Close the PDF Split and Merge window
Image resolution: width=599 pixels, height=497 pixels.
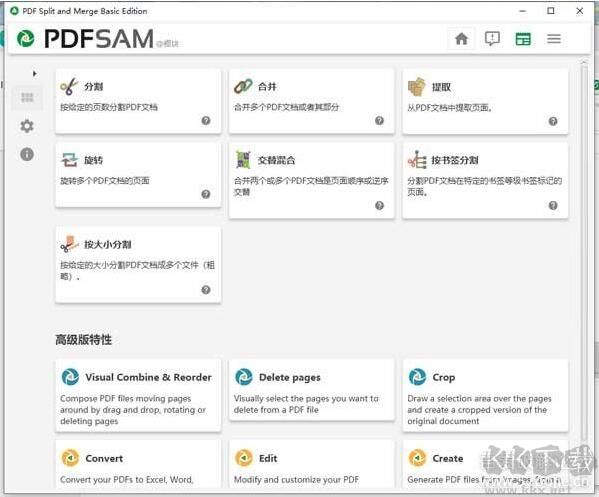[x=580, y=11]
